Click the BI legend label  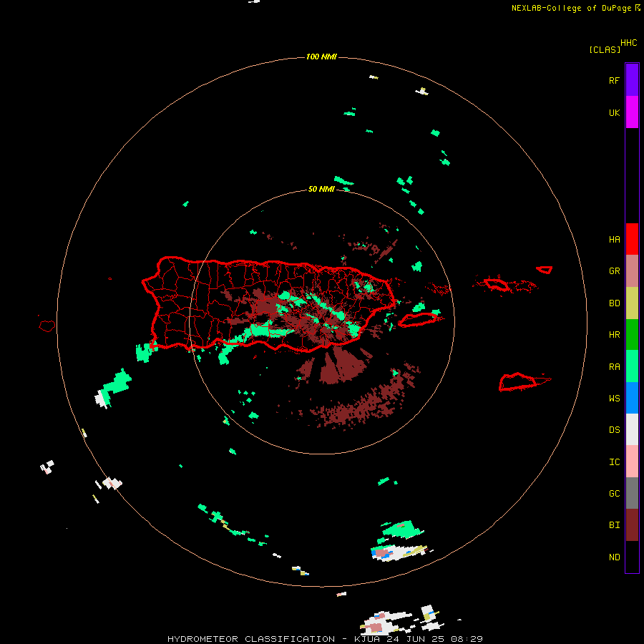(614, 525)
